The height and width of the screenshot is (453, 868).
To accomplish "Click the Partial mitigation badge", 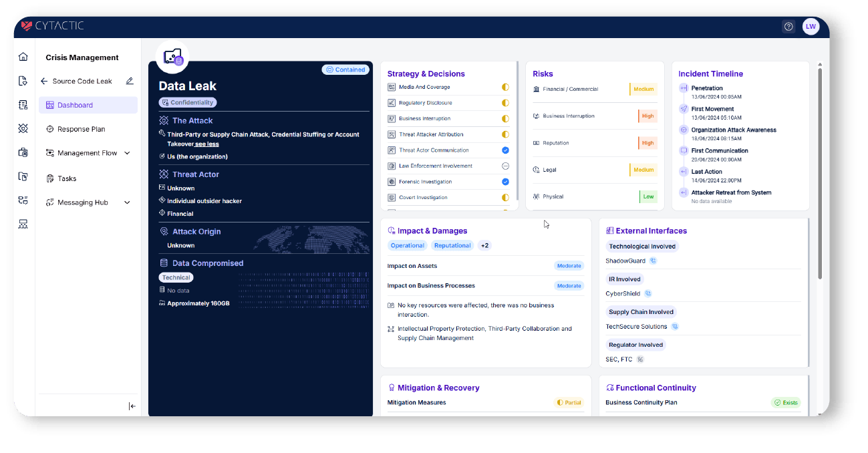I will [569, 402].
